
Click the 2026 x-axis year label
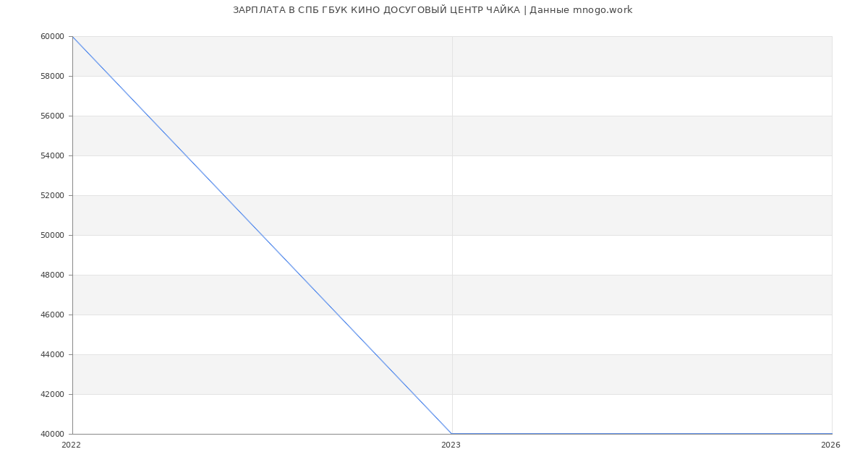pos(830,445)
